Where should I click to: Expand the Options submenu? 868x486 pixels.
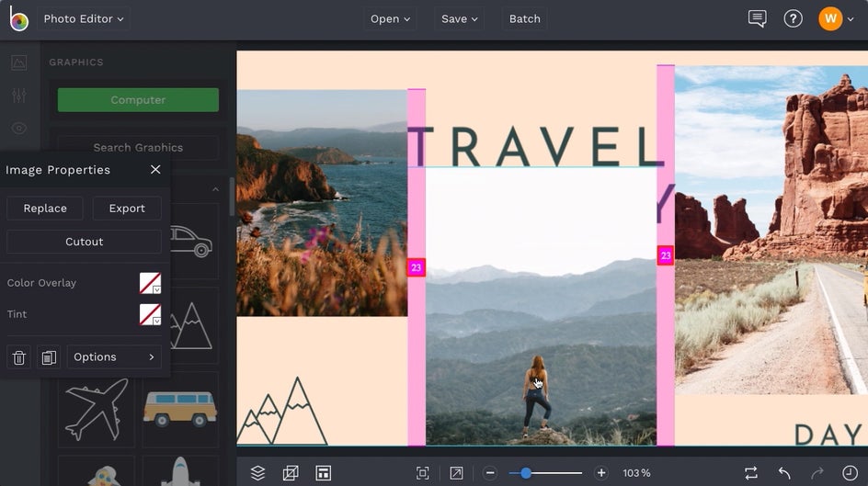pyautogui.click(x=114, y=356)
